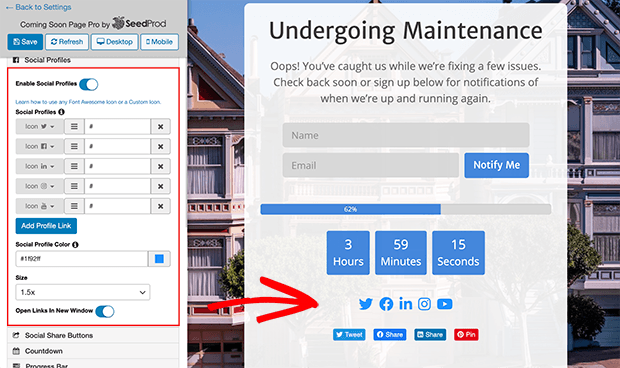This screenshot has height=368, width=620.
Task: Remove the Twitter profile row
Action: click(161, 126)
